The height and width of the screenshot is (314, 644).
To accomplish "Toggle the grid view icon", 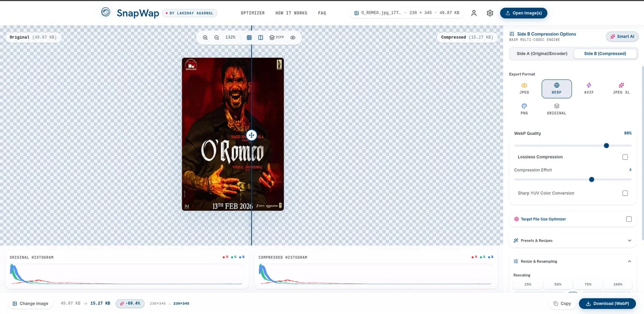I will (x=249, y=37).
